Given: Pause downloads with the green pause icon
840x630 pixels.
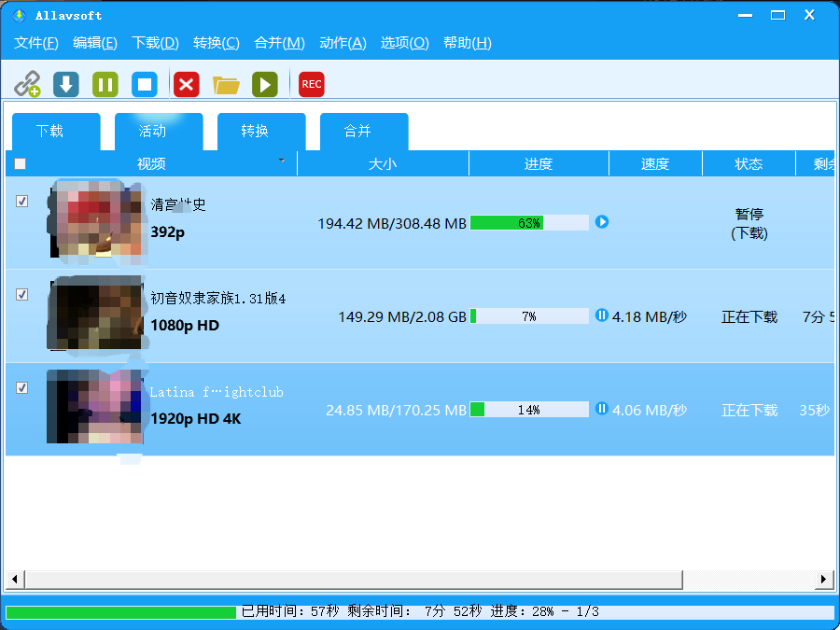Looking at the screenshot, I should pos(105,84).
